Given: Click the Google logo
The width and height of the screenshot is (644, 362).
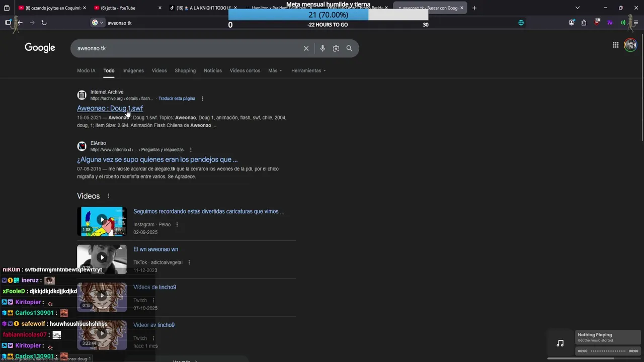Looking at the screenshot, I should click(40, 48).
